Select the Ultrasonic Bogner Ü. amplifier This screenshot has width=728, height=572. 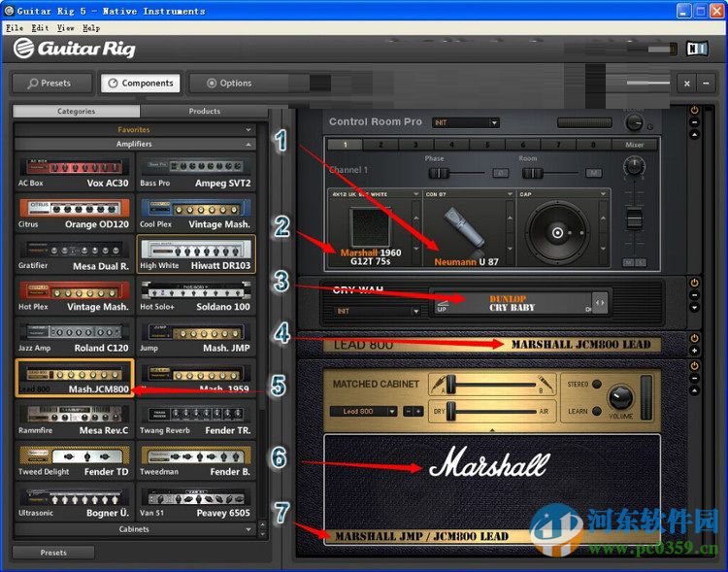point(75,501)
